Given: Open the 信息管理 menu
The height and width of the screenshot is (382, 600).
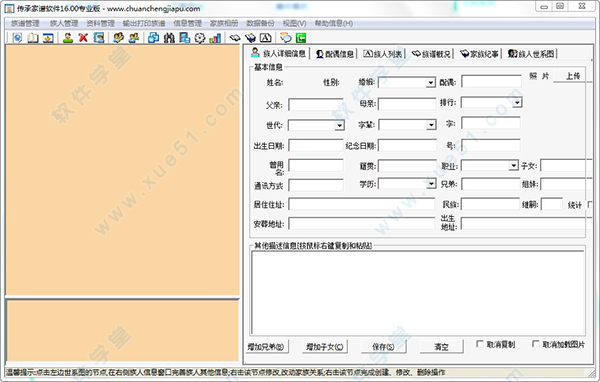Looking at the screenshot, I should tap(188, 23).
